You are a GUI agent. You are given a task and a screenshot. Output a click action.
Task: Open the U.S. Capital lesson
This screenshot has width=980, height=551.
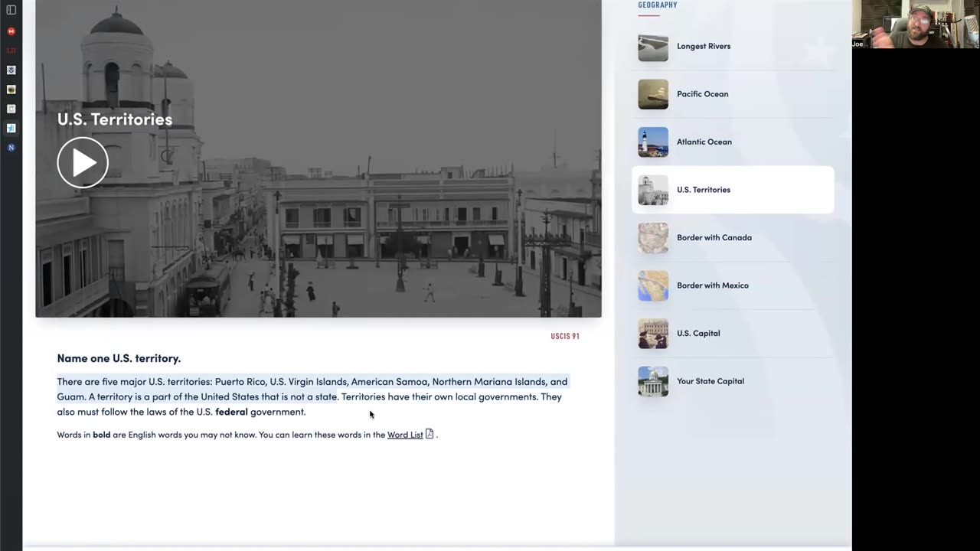point(733,333)
